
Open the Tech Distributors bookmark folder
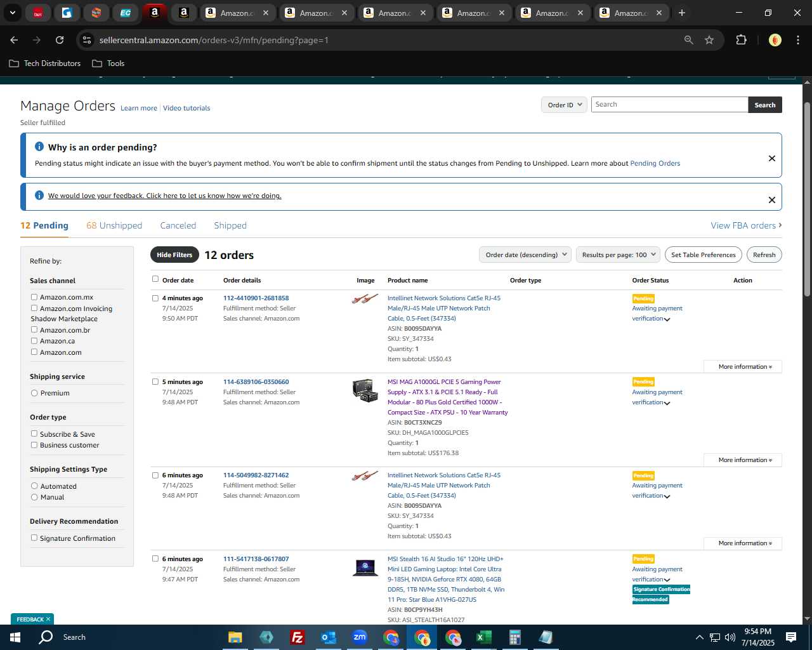pyautogui.click(x=45, y=63)
